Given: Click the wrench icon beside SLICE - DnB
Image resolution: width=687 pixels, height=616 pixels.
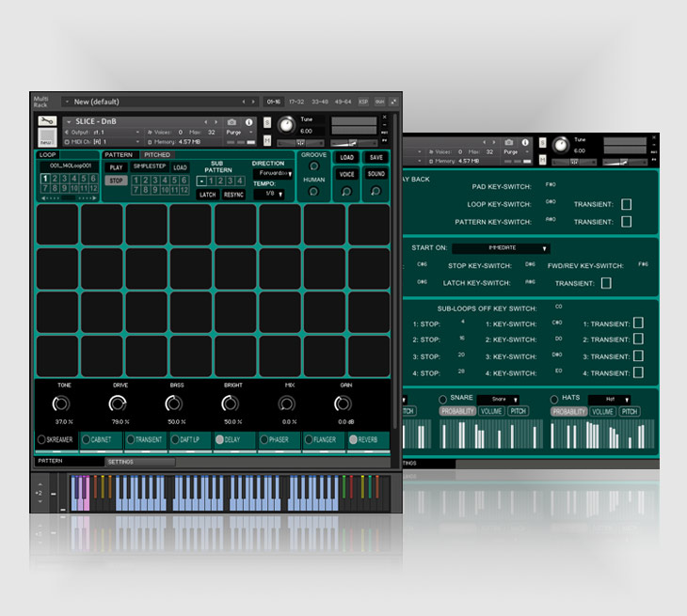Looking at the screenshot, I should [46, 121].
